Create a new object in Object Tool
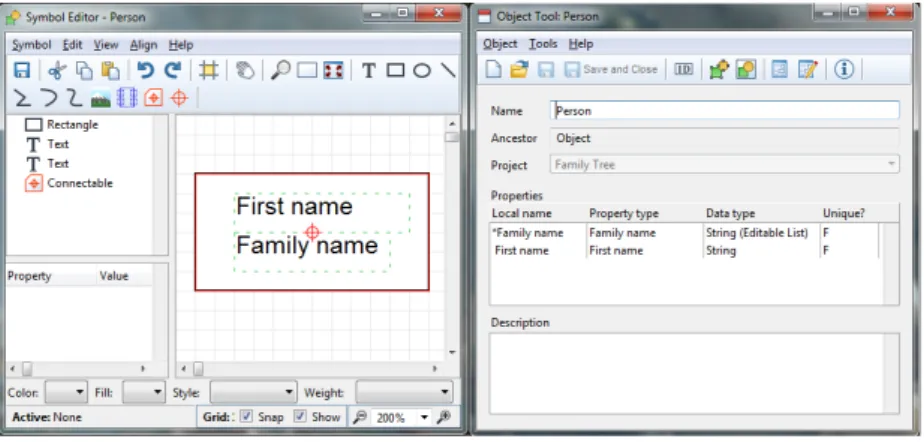This screenshot has height=442, width=924. pyautogui.click(x=493, y=70)
